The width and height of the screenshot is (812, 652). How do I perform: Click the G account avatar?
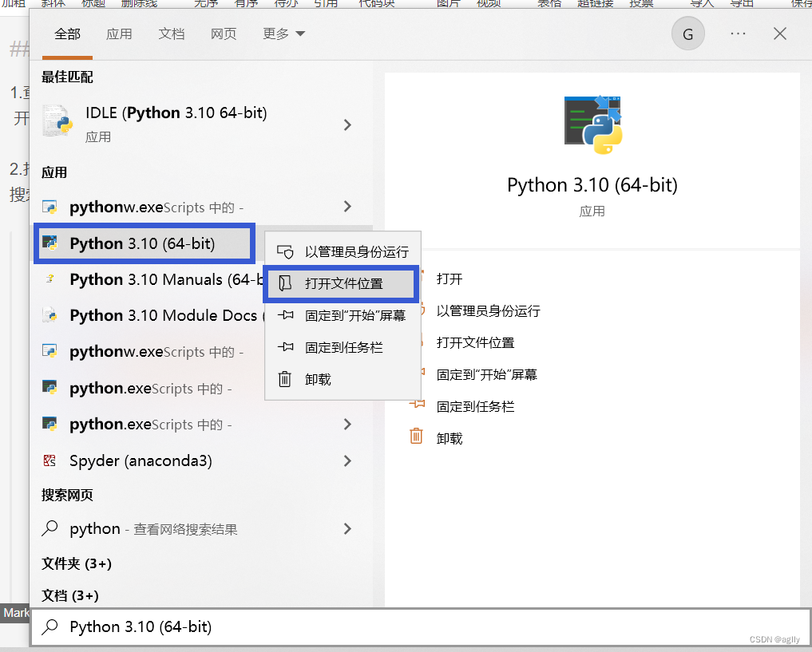pyautogui.click(x=687, y=34)
